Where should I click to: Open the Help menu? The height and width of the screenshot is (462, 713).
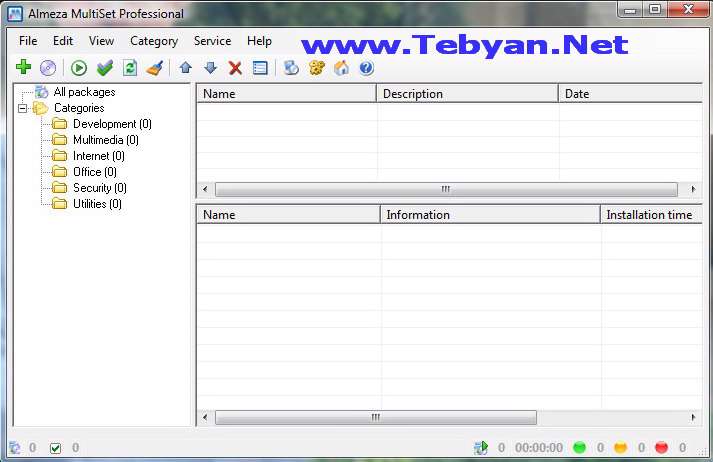pyautogui.click(x=259, y=41)
